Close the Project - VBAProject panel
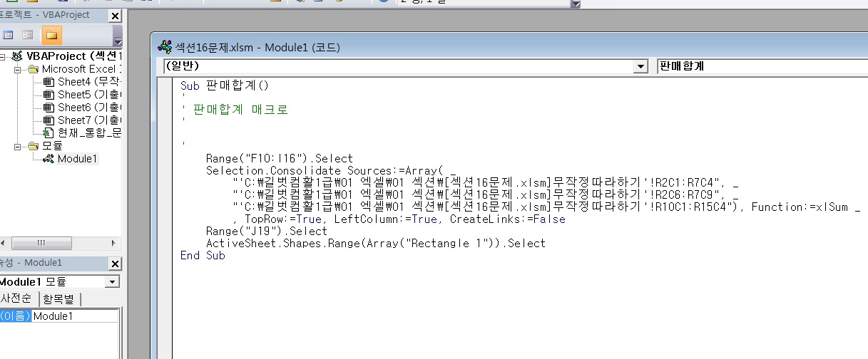This screenshot has width=868, height=359. 115,16
